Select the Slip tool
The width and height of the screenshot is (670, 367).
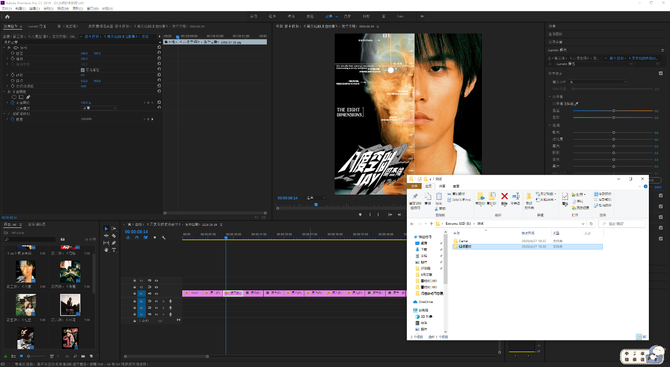pyautogui.click(x=106, y=243)
